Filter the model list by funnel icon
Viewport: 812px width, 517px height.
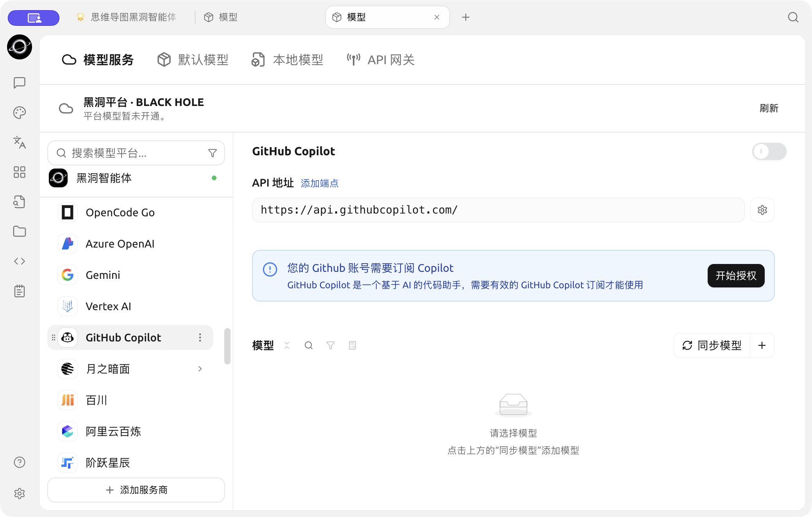click(x=331, y=345)
